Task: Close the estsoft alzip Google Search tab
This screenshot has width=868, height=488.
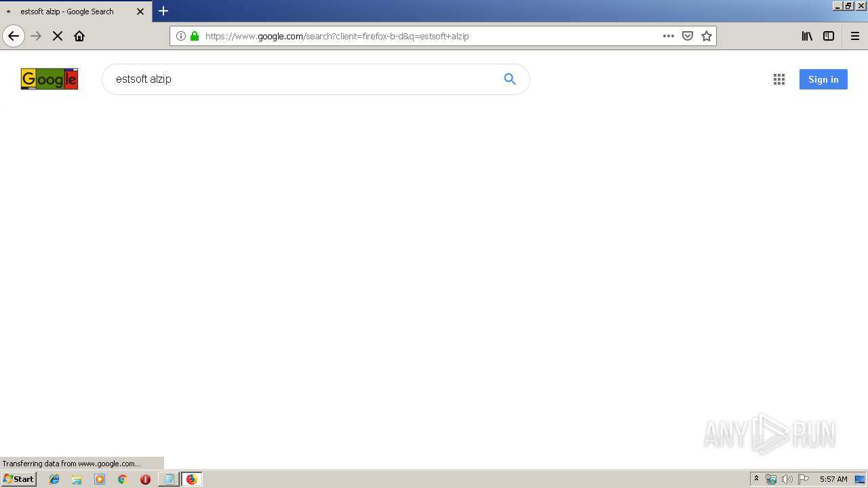Action: click(x=140, y=12)
